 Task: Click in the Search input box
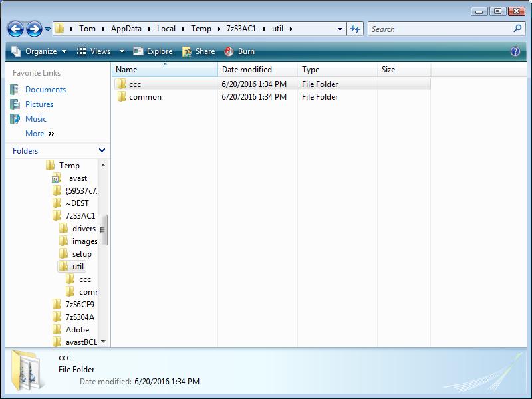click(439, 29)
